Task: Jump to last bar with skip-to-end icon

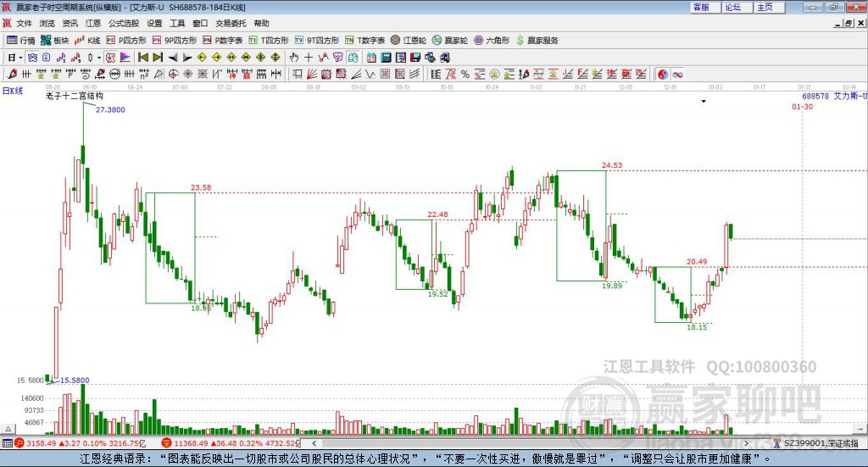Action: click(x=158, y=58)
